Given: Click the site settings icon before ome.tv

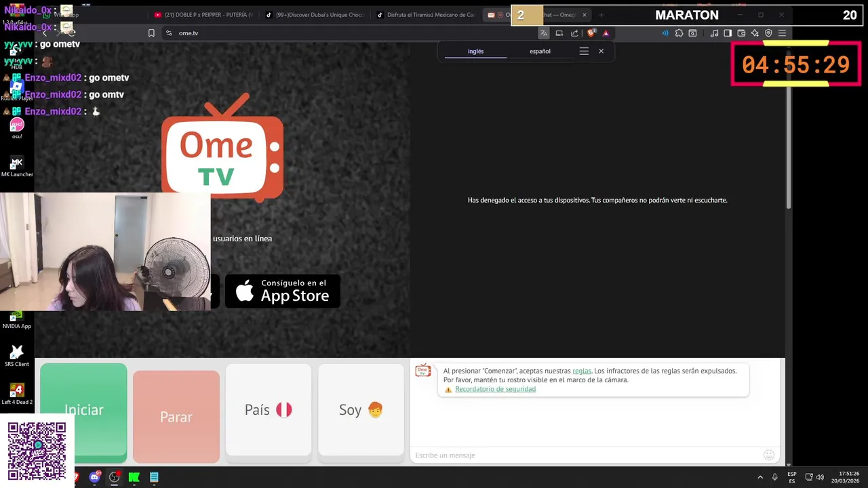Looking at the screenshot, I should coord(169,33).
